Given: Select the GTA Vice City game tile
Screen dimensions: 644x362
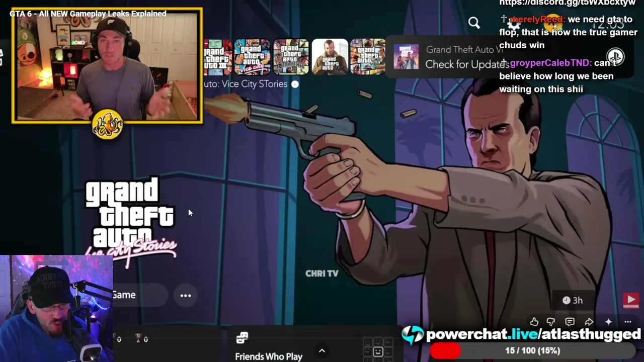Looking at the screenshot, I should click(252, 57).
